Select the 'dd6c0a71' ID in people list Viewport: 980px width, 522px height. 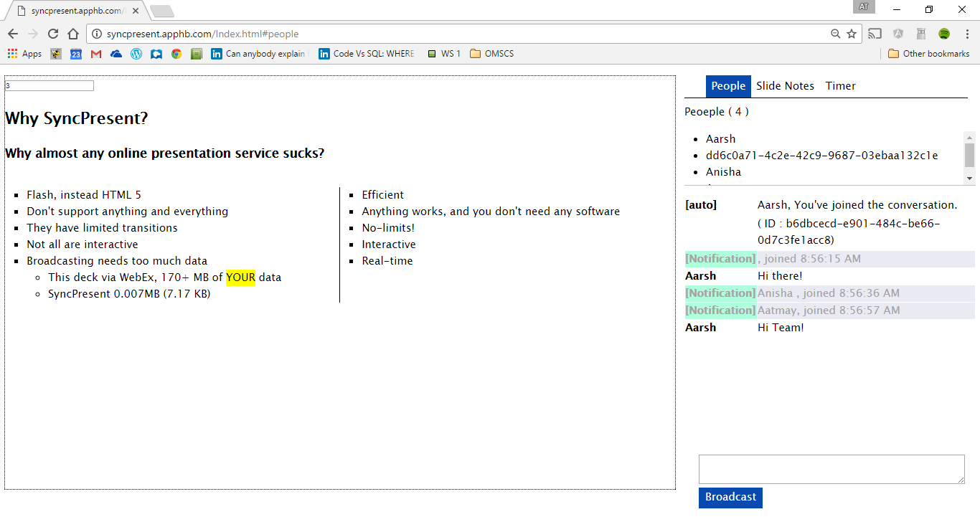pos(821,156)
